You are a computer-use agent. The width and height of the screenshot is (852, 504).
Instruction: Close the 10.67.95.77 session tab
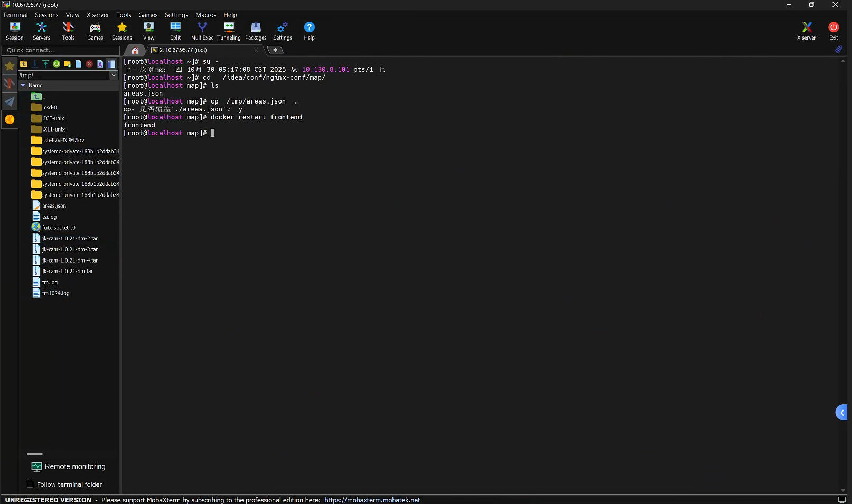point(256,50)
